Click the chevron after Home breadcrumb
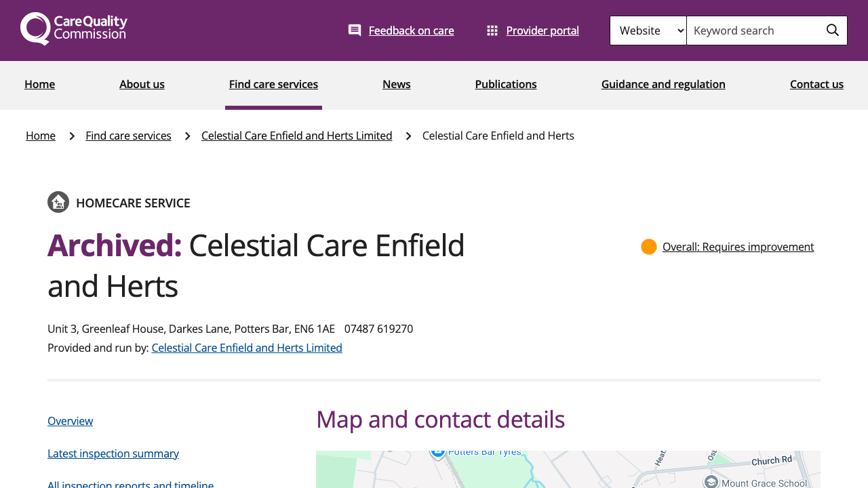 (x=71, y=136)
